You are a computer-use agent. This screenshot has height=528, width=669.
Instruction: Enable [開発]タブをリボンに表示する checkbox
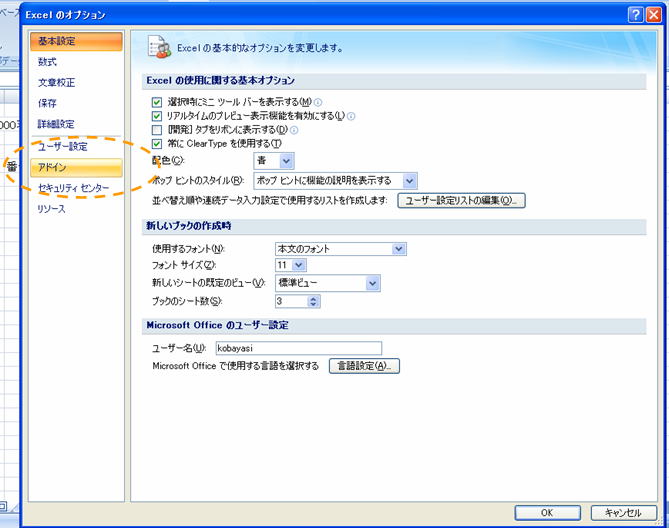pos(157,130)
